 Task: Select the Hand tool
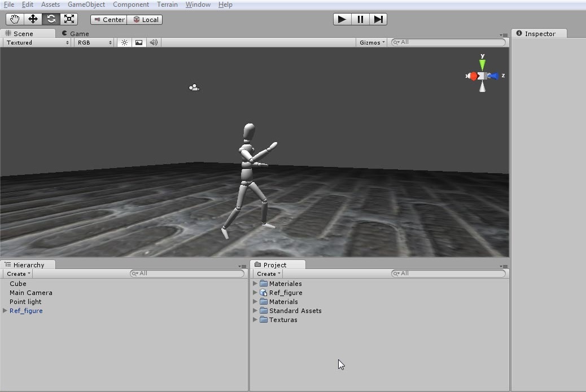pyautogui.click(x=15, y=19)
